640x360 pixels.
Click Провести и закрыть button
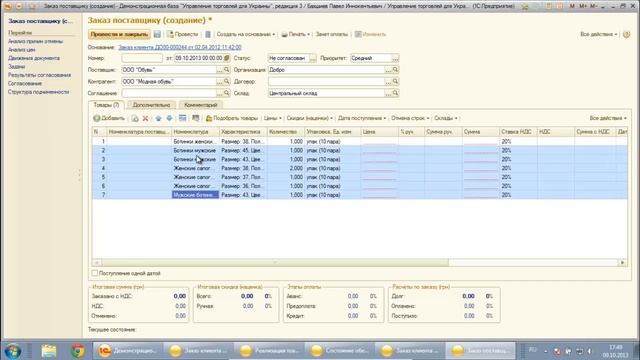(x=119, y=34)
